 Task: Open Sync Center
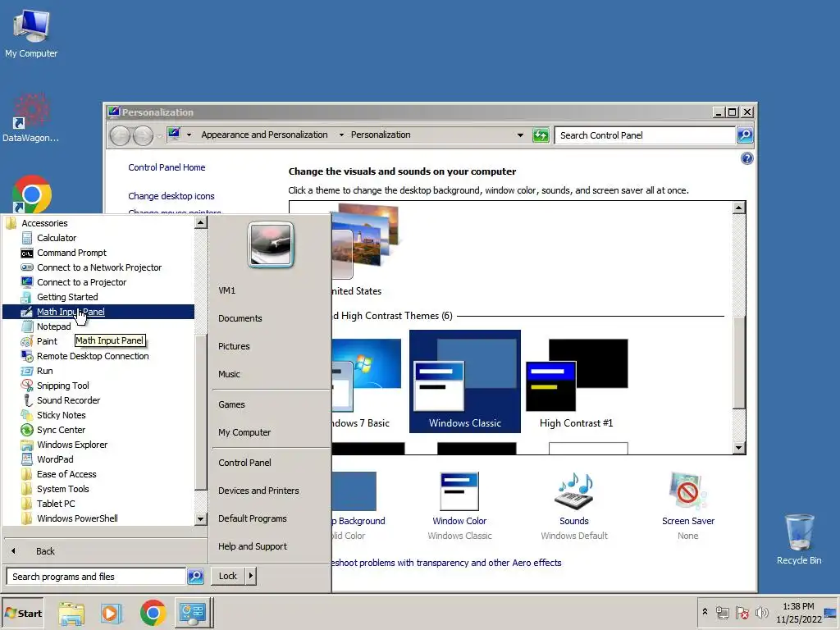point(61,430)
